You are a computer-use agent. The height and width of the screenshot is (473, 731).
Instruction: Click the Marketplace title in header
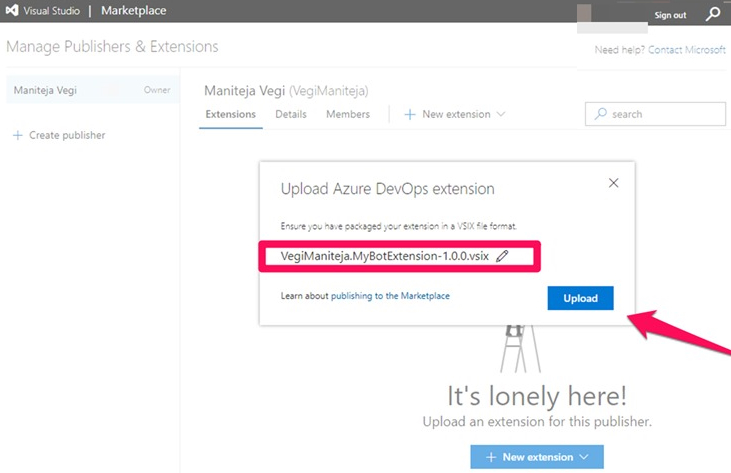134,12
